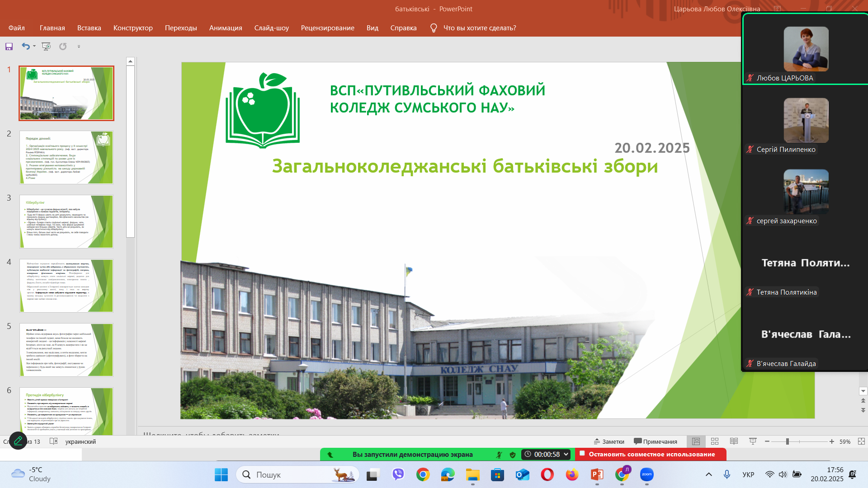868x488 pixels.
Task: Click the Undo arrow icon
Action: coord(26,46)
